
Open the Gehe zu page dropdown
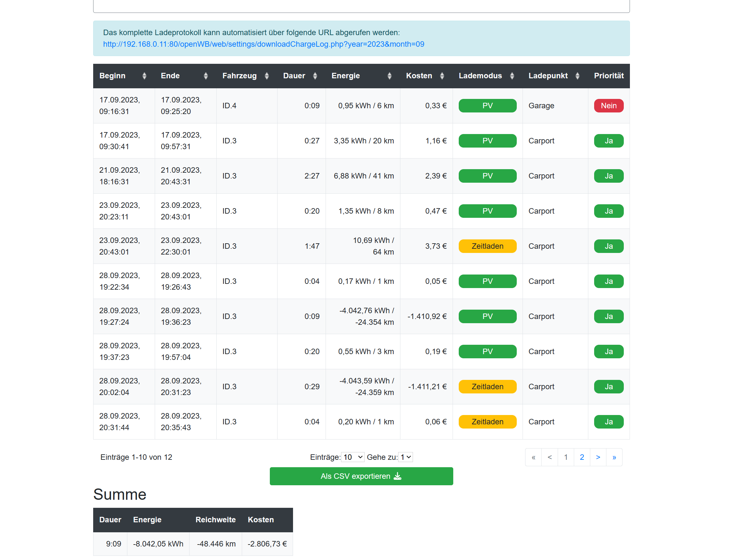click(x=405, y=457)
